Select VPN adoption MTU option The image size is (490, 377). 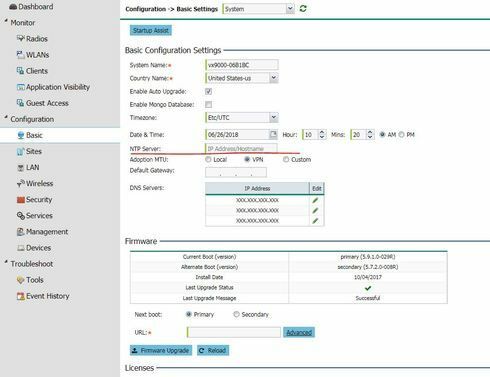(247, 160)
